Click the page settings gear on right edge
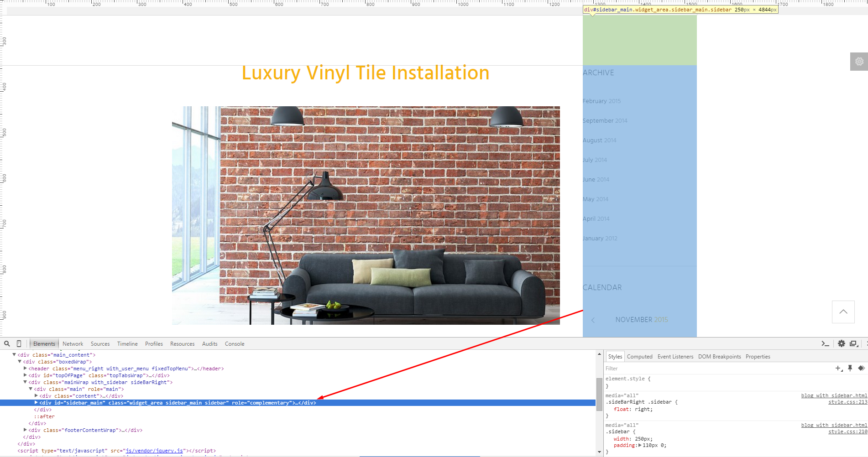The width and height of the screenshot is (868, 457). (859, 62)
